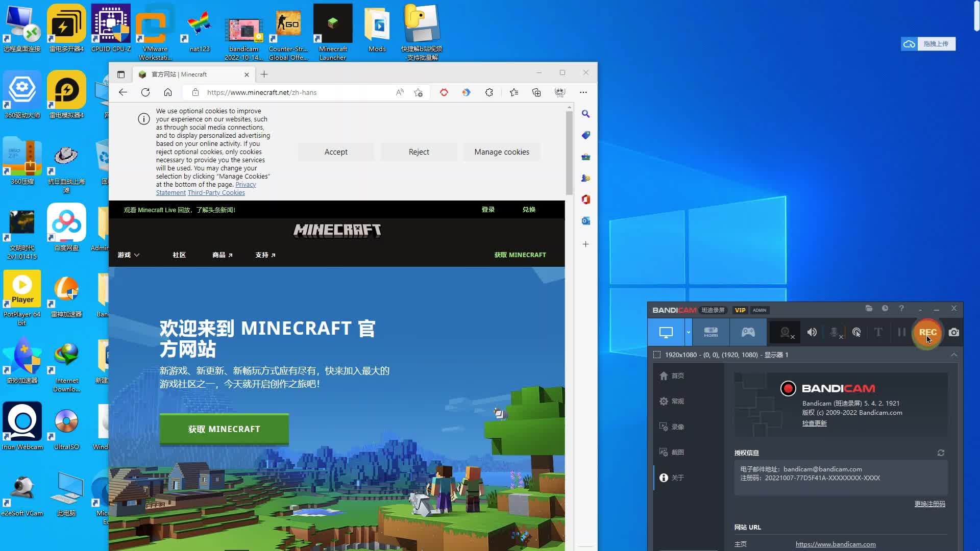Click the 拖拽上传 cloud upload widget
The height and width of the screenshot is (551, 980).
928,44
